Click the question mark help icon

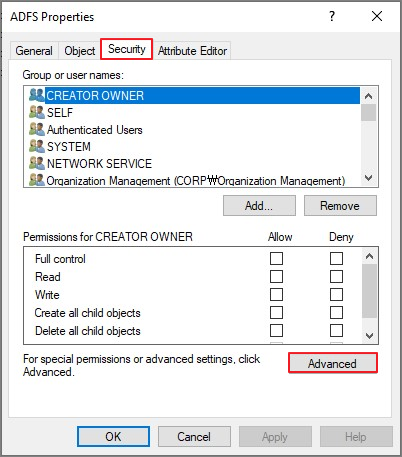coord(332,16)
